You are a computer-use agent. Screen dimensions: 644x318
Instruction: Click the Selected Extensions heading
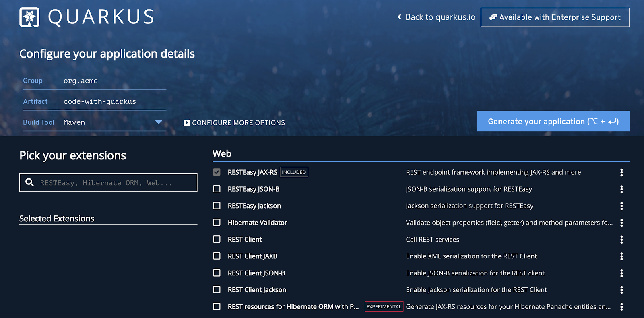tap(57, 219)
